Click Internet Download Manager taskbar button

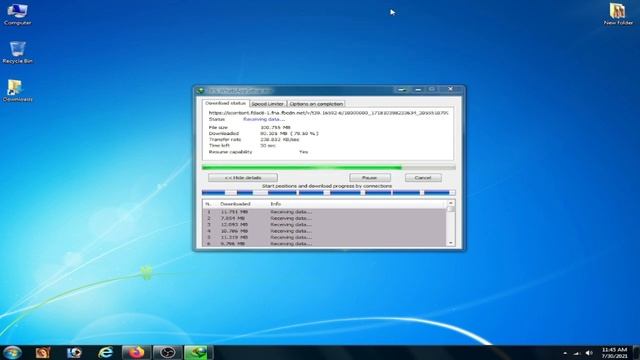click(198, 352)
